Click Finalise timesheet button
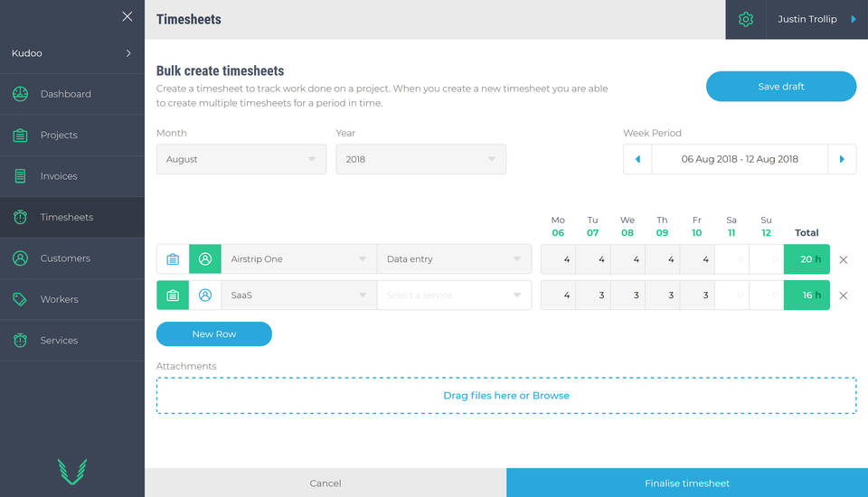The image size is (868, 497). 686,483
